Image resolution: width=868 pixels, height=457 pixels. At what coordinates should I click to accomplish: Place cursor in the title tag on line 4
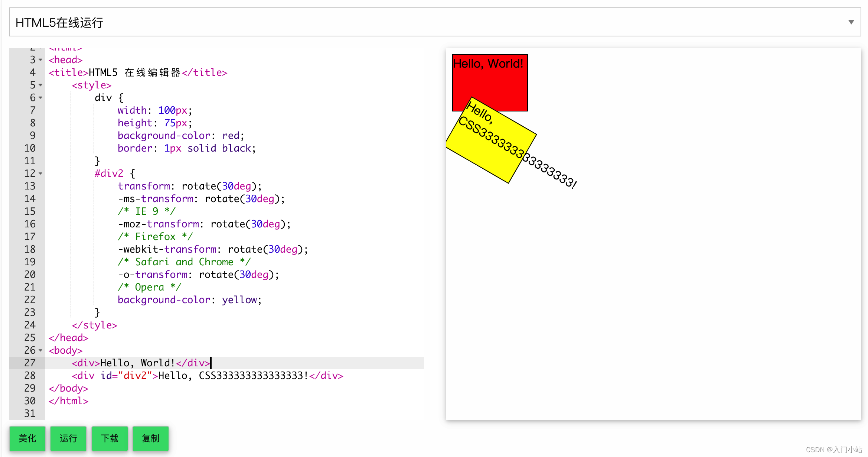(x=137, y=72)
